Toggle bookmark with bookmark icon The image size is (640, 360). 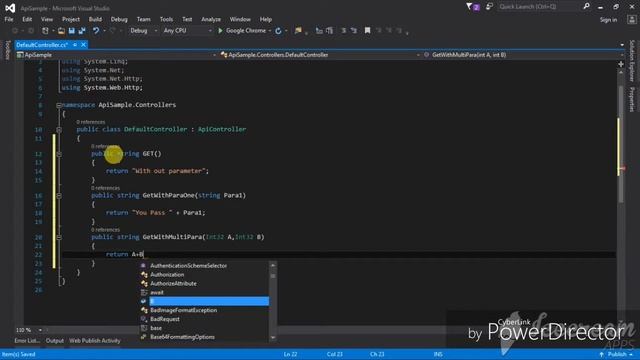coord(367,31)
